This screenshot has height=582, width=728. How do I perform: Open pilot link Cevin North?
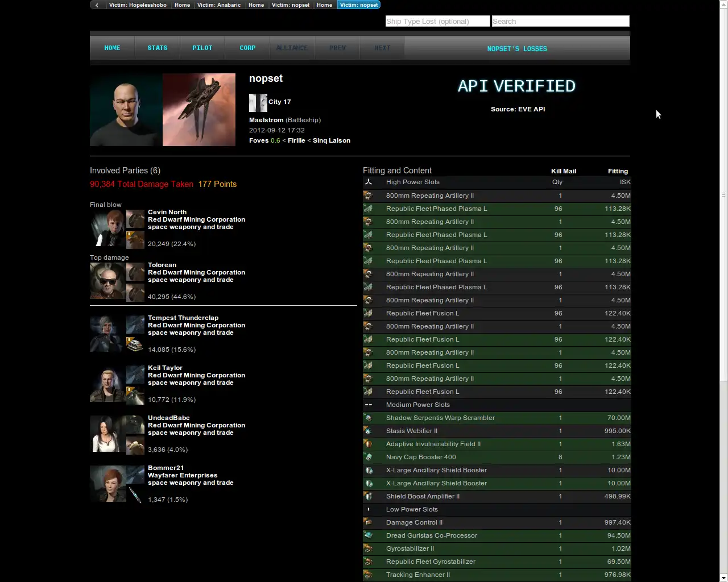[167, 213]
